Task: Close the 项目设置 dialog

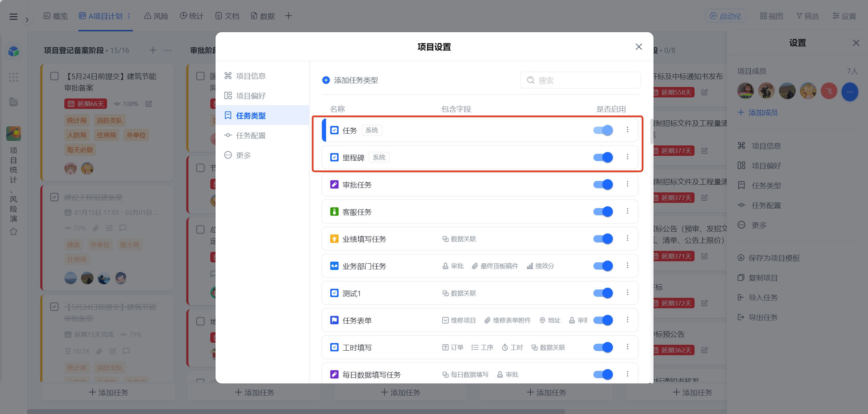Action: [639, 47]
